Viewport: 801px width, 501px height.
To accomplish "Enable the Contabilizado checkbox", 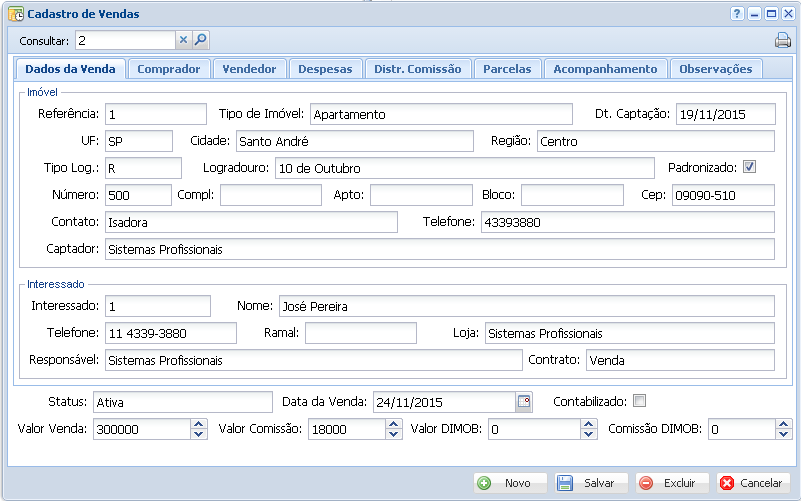I will pos(640,401).
